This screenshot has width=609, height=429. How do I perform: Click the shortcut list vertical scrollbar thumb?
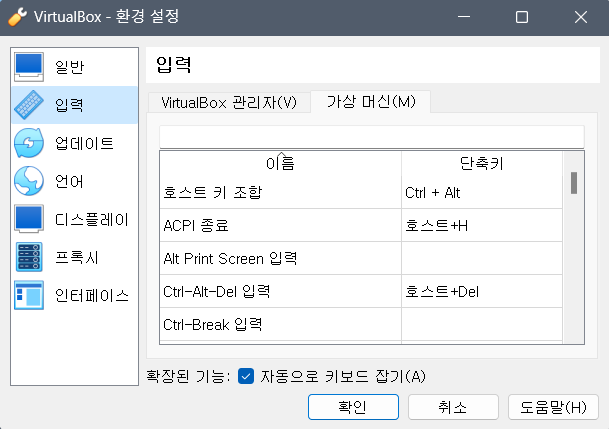[x=574, y=183]
